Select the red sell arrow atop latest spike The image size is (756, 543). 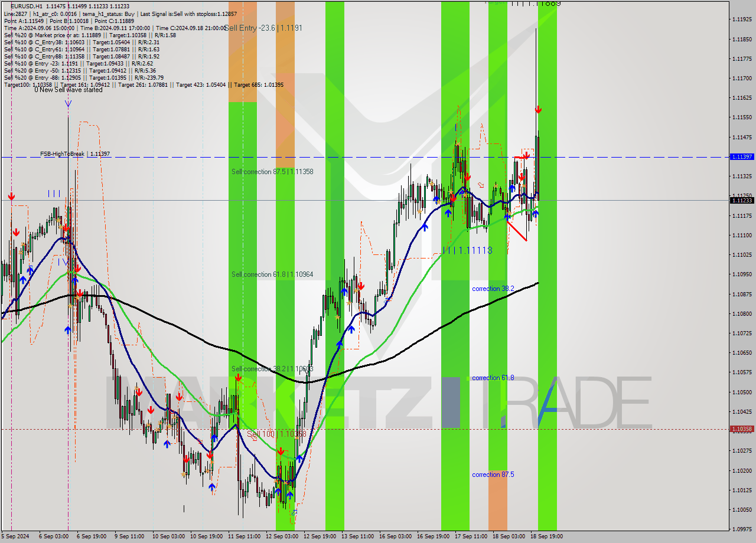538,110
